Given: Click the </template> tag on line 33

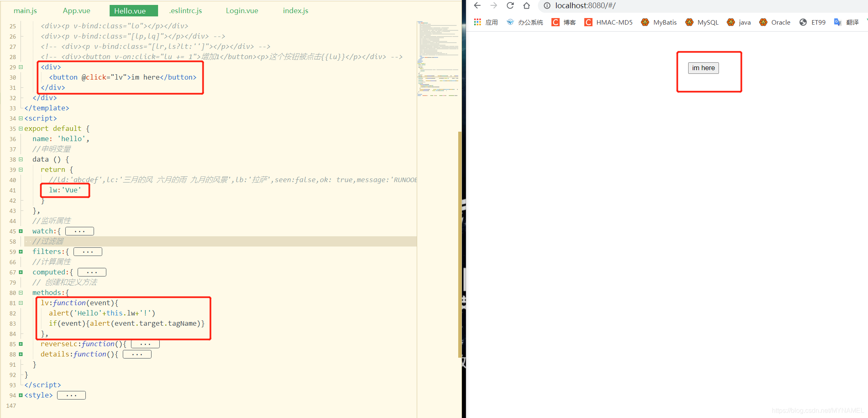Looking at the screenshot, I should click(x=47, y=108).
